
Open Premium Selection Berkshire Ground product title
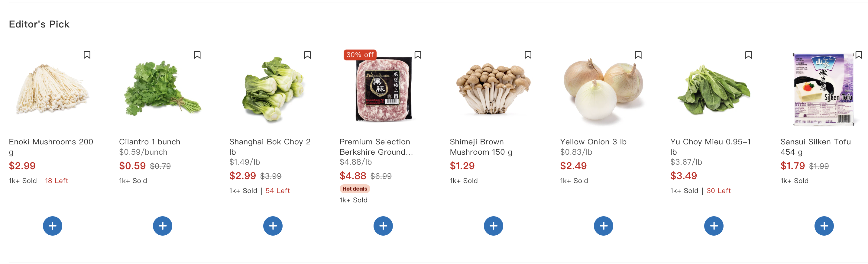point(376,147)
